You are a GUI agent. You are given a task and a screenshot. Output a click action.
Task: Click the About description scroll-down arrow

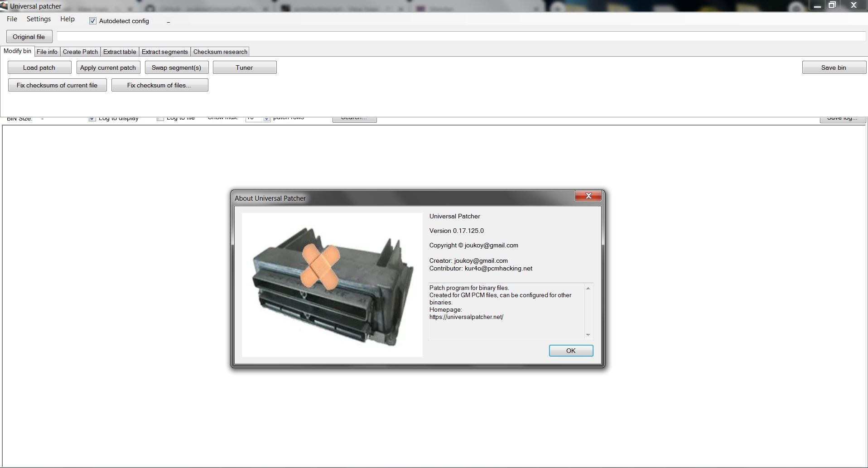(588, 335)
